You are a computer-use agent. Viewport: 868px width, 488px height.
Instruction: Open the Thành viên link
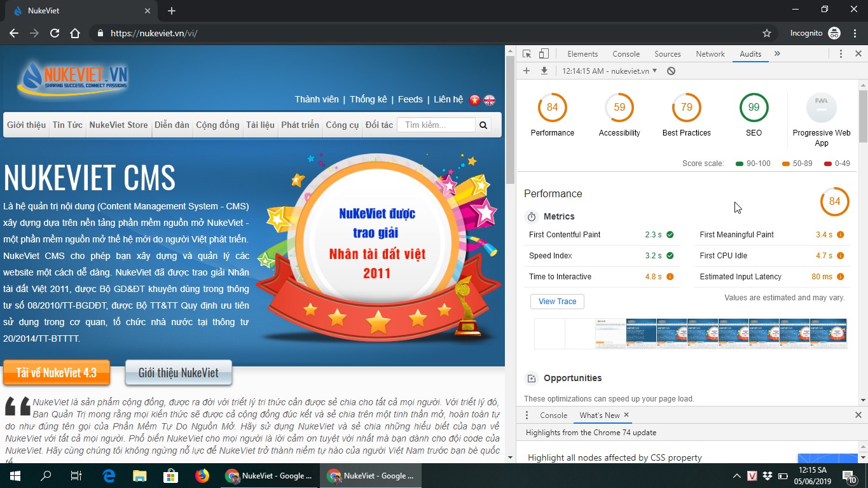[x=317, y=99]
